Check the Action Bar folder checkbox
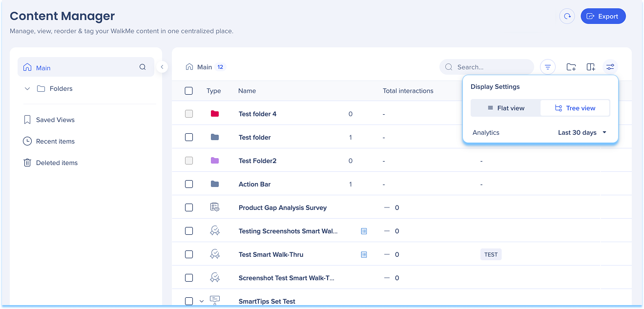The width and height of the screenshot is (644, 309). [x=189, y=184]
